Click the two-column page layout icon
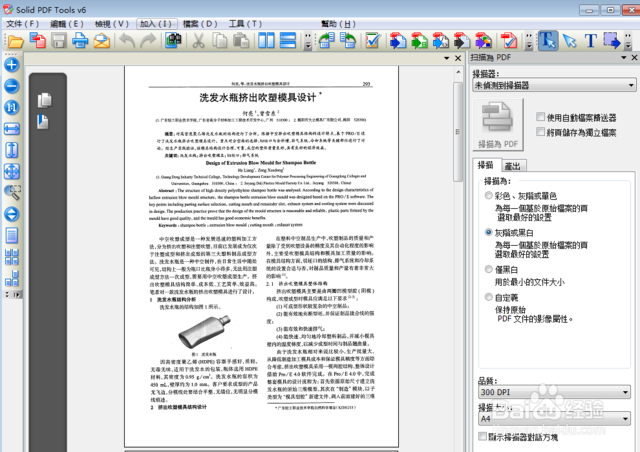Image resolution: width=640 pixels, height=452 pixels. point(267,41)
